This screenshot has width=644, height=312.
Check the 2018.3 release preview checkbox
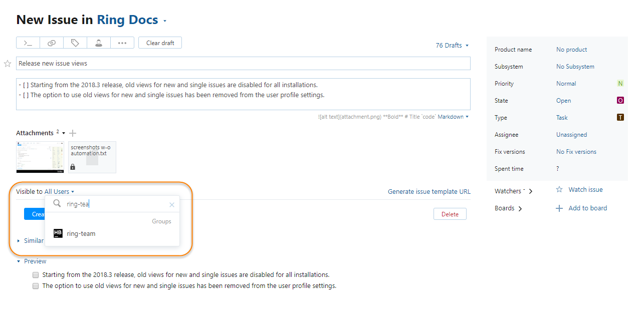click(36, 275)
